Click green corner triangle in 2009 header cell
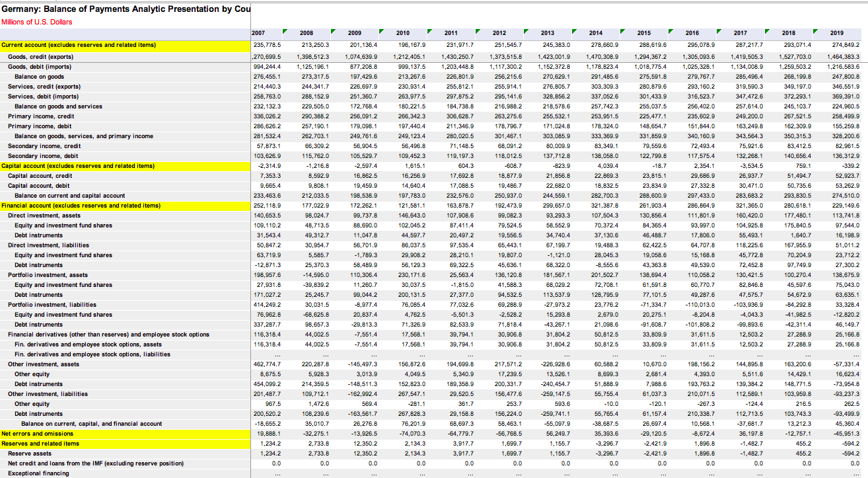Image resolution: width=868 pixels, height=478 pixels. 381,31
